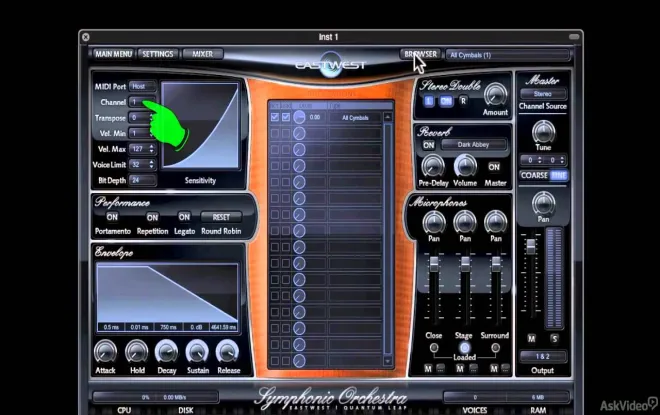Load the Close microphone samples
660x415 pixels.
(x=434, y=348)
